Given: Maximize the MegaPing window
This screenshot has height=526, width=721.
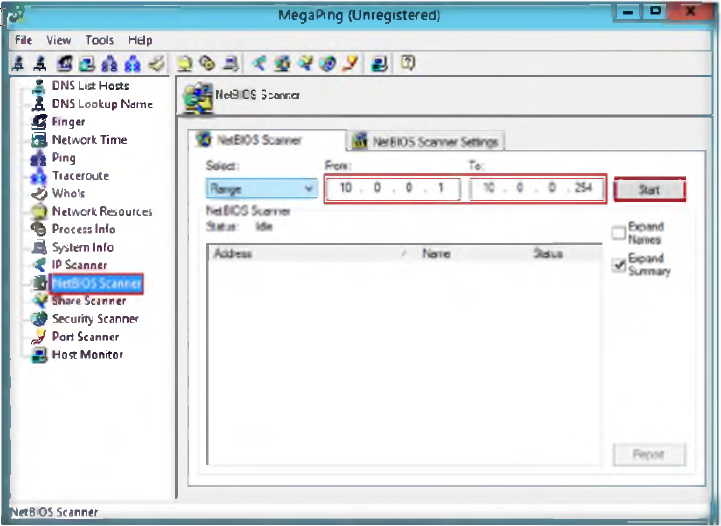Looking at the screenshot, I should tap(656, 11).
